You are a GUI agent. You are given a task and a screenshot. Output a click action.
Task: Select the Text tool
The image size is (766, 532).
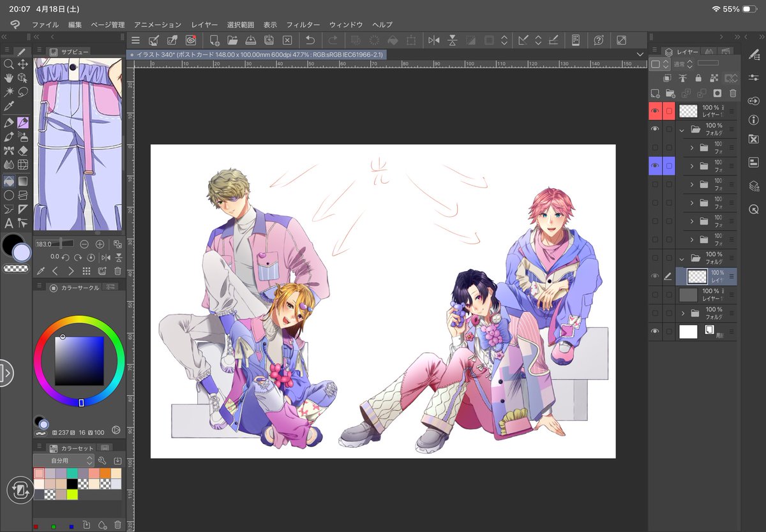[10, 222]
